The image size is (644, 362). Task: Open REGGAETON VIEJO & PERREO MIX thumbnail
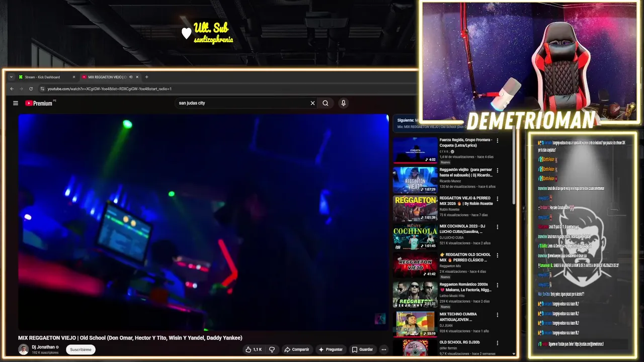(x=416, y=208)
